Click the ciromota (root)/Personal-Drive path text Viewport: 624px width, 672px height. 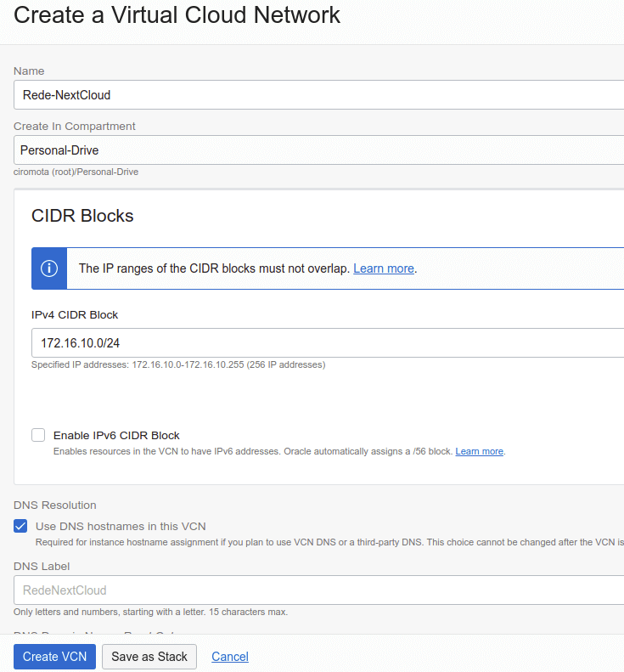pos(76,172)
